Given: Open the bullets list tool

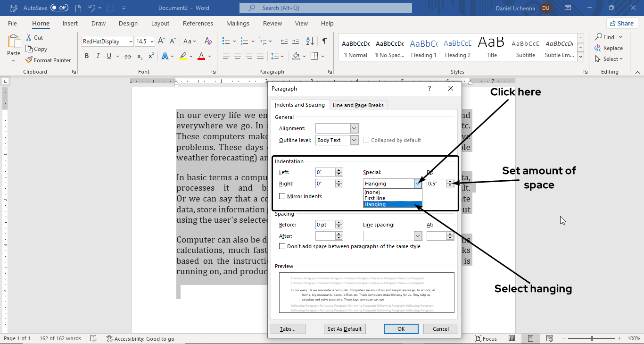Looking at the screenshot, I should [x=226, y=42].
